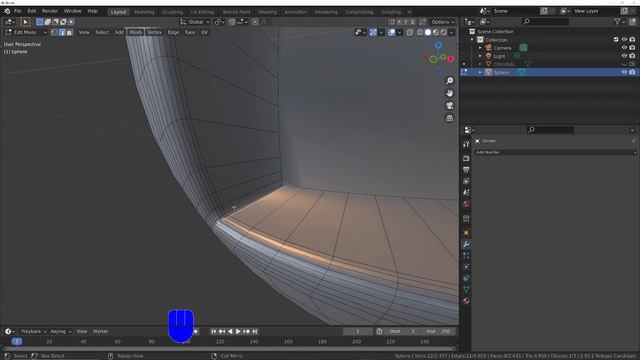The image size is (640, 360).
Task: Open the Mesh menu in viewport header
Action: pos(136,32)
